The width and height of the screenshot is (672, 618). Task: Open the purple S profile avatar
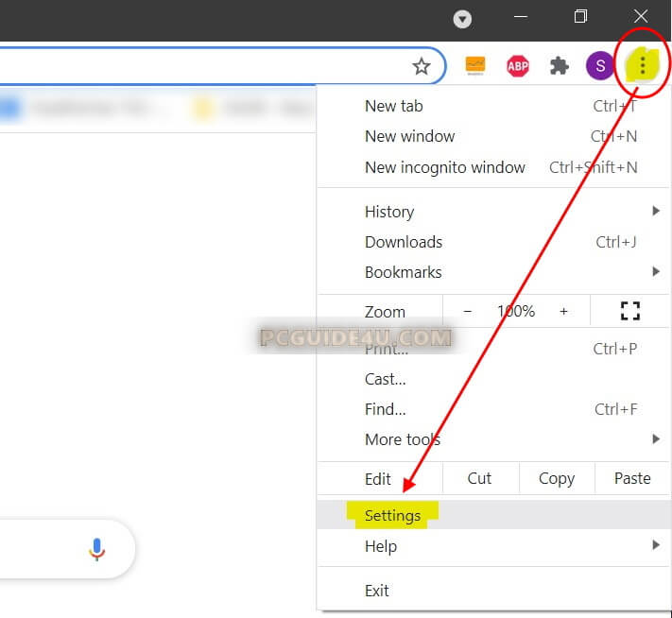tap(599, 66)
